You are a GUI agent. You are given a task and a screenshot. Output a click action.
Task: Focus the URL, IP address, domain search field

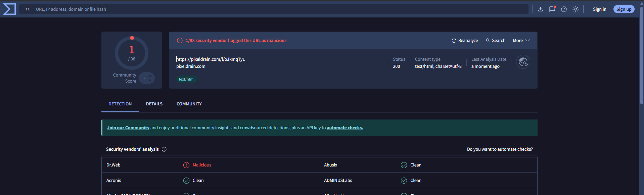(x=274, y=9)
